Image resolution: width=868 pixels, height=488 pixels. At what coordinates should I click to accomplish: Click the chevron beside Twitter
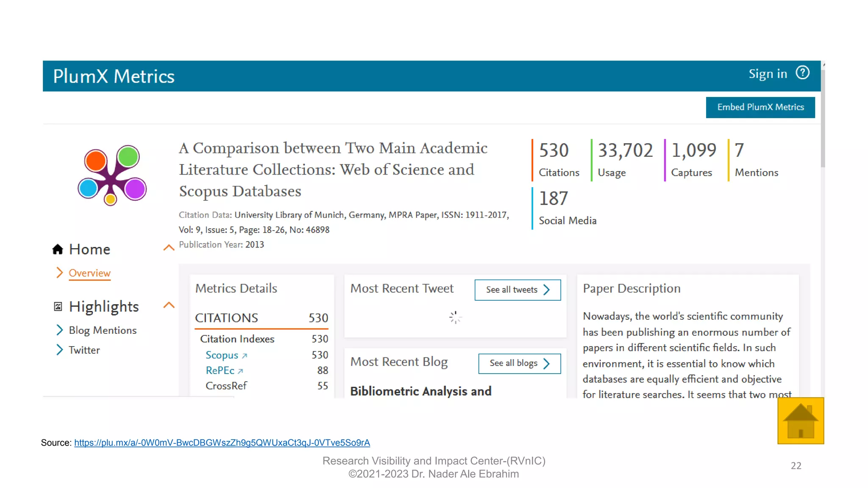click(59, 350)
